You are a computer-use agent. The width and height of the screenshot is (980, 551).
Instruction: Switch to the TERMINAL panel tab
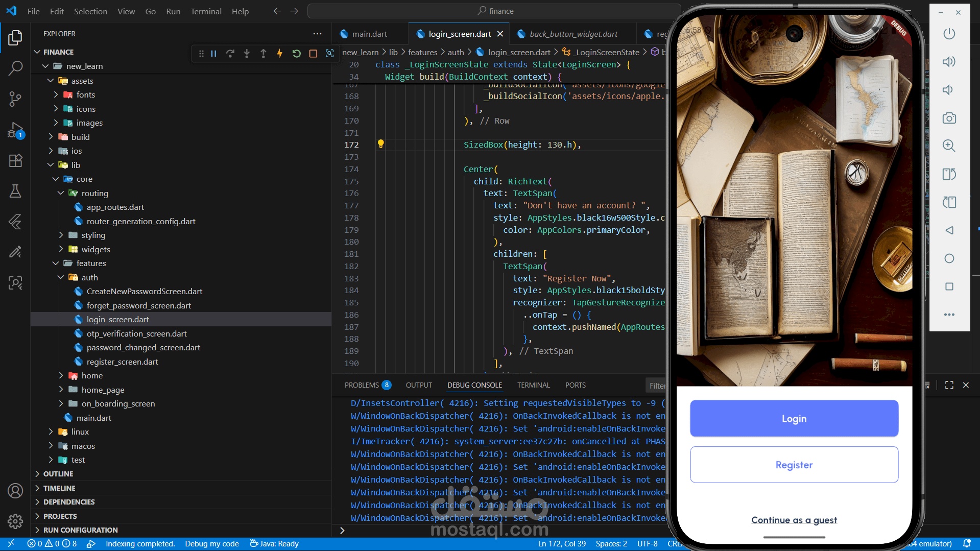coord(533,385)
